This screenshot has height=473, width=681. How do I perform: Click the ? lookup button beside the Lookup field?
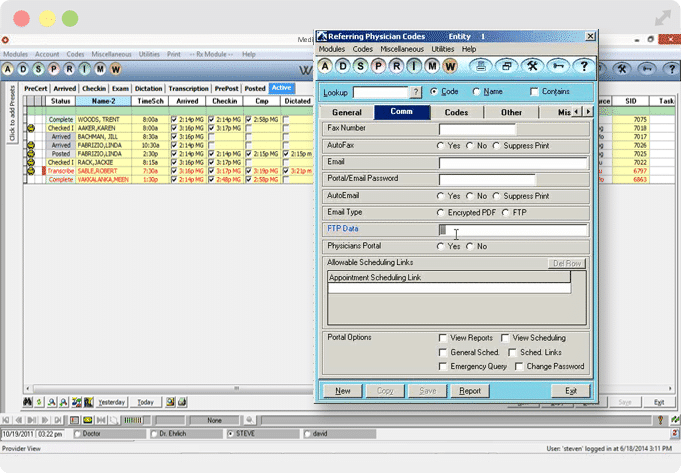click(416, 92)
